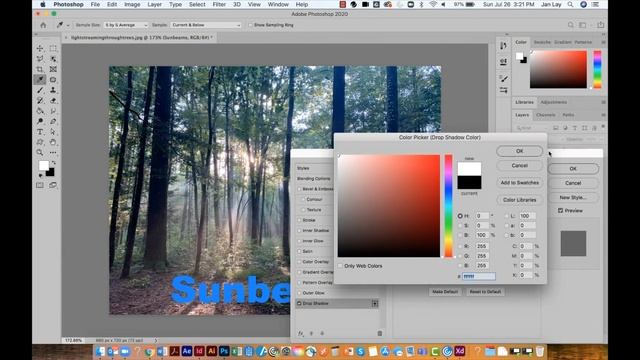Open the Libraries panel flyout menu
The image size is (640, 360).
[603, 102]
